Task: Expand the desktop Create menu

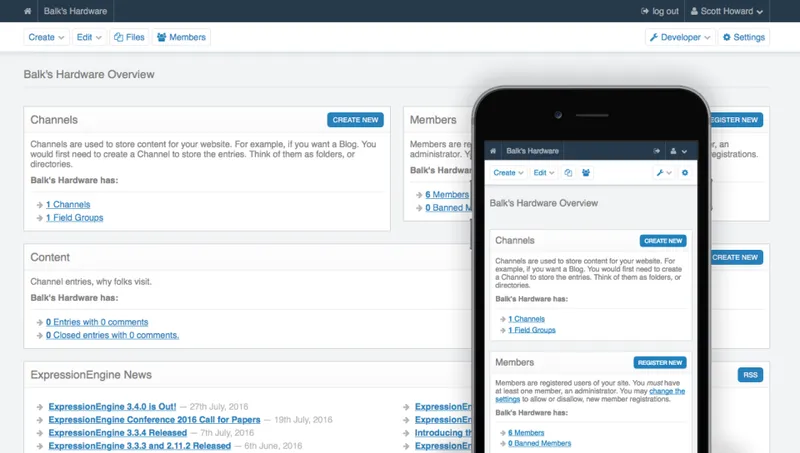Action: (x=46, y=37)
